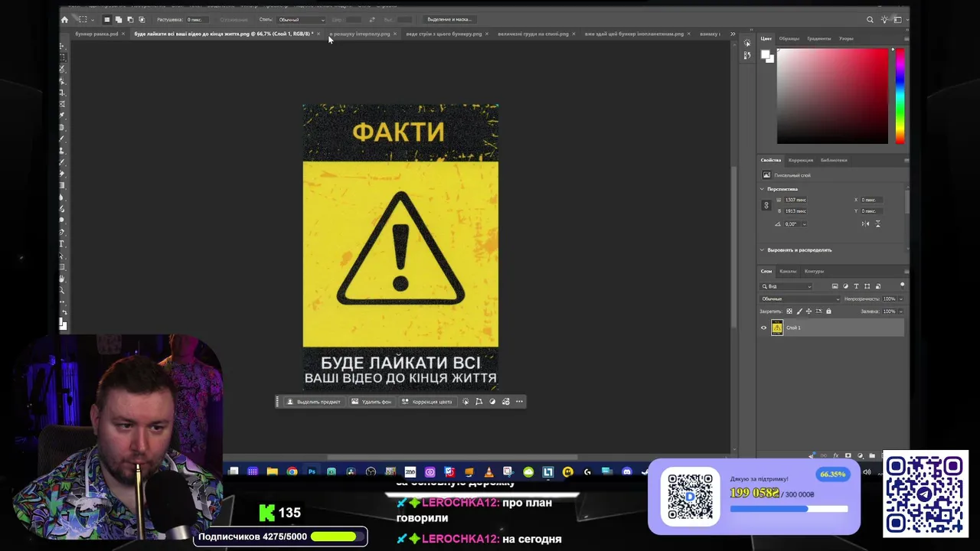
Task: Click the Выделить предмет button
Action: pos(313,402)
